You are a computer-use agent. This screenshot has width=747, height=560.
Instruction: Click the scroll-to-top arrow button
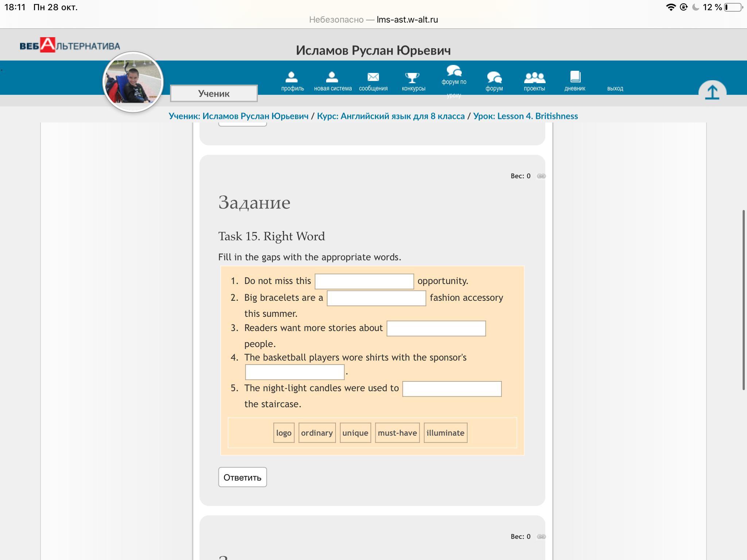tap(712, 92)
